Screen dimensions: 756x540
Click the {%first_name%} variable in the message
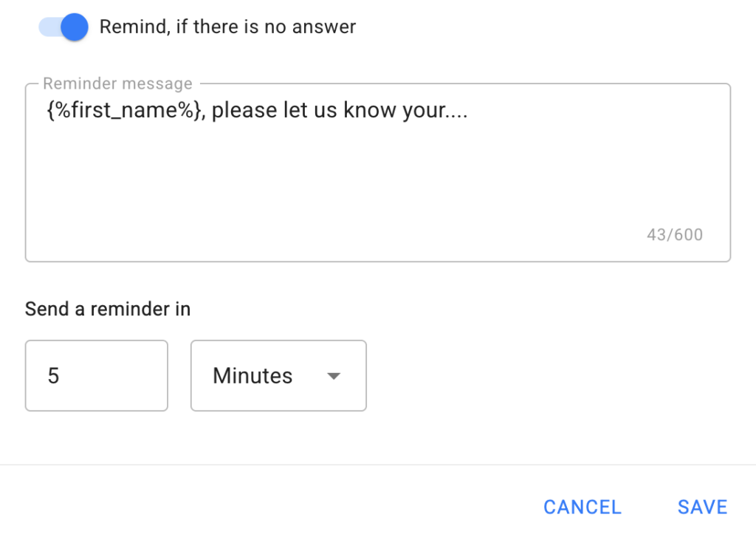(123, 111)
